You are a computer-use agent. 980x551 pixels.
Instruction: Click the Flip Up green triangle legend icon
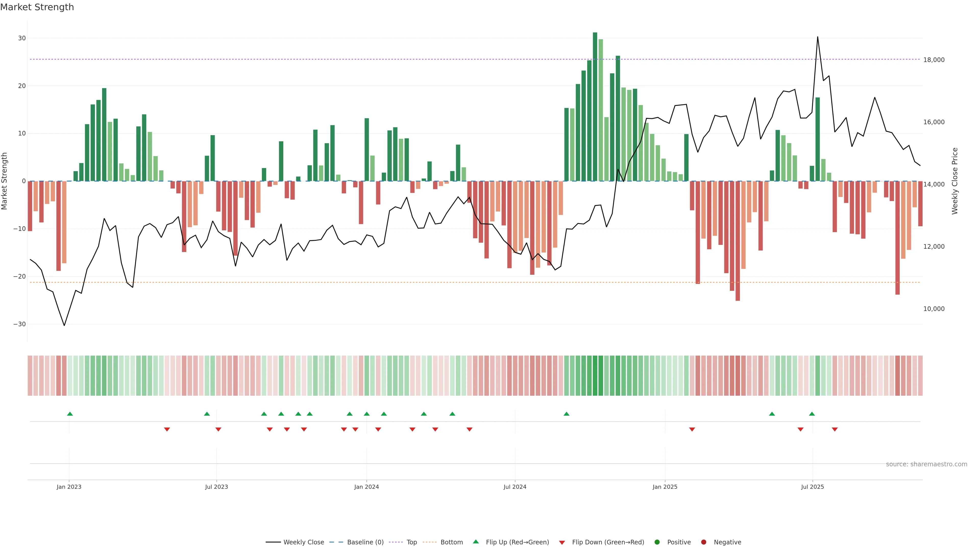(475, 542)
